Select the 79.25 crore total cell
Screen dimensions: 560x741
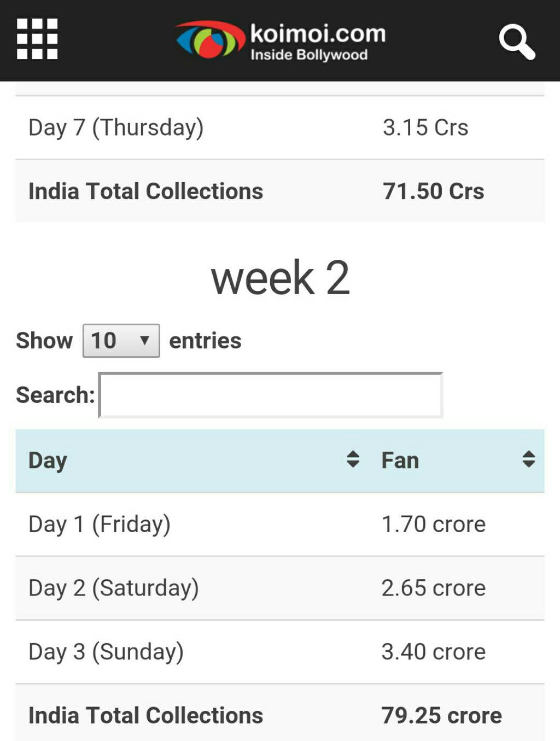(x=441, y=715)
